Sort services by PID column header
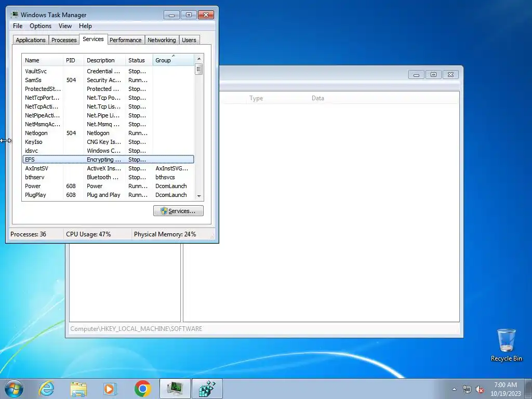The image size is (532, 399). (73, 60)
